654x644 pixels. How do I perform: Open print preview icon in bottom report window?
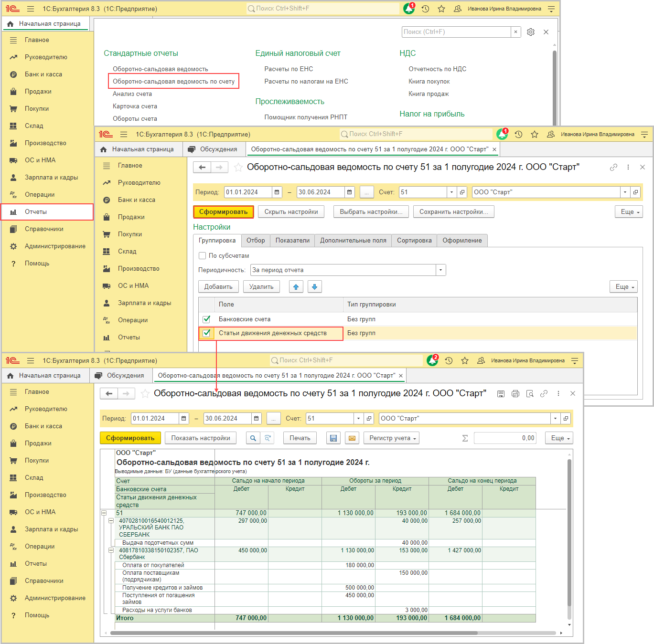pos(529,394)
